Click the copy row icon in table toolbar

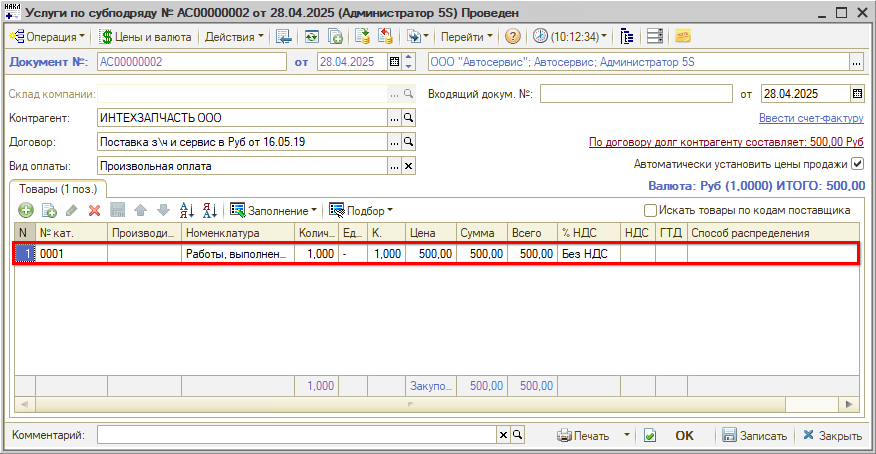pyautogui.click(x=49, y=211)
